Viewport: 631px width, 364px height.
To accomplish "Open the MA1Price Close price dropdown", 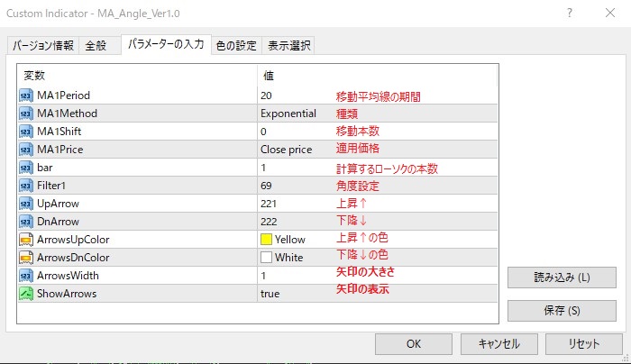I will 286,150.
